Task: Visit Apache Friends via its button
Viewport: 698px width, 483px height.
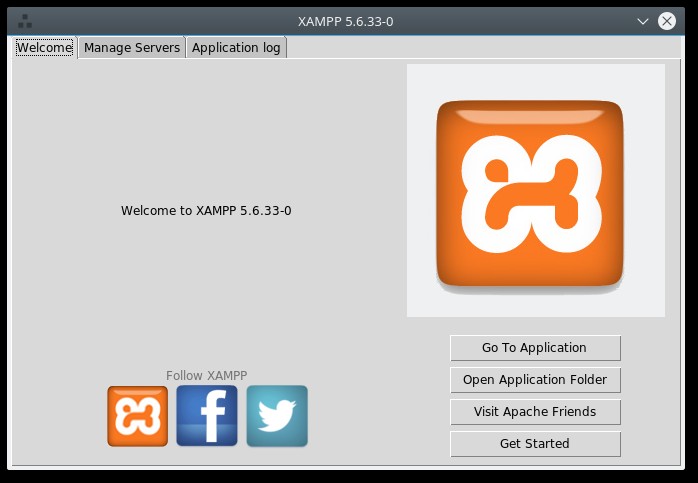Action: point(535,412)
